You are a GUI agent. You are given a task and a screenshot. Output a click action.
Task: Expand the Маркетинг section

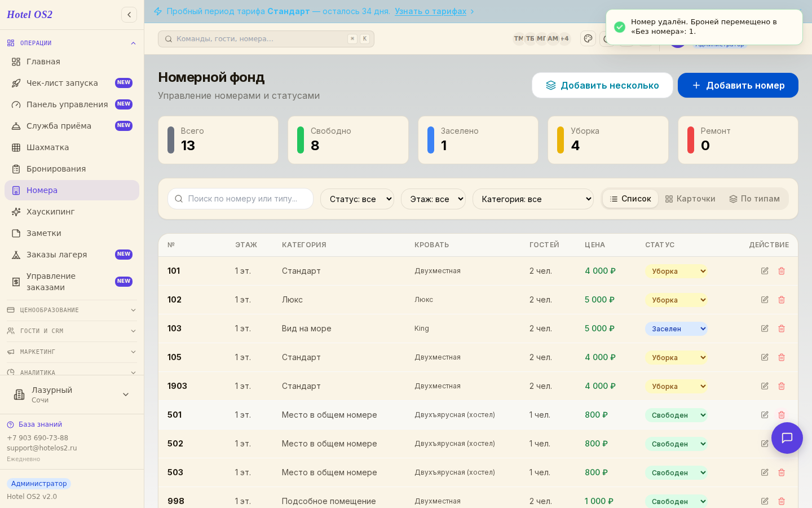pos(72,352)
